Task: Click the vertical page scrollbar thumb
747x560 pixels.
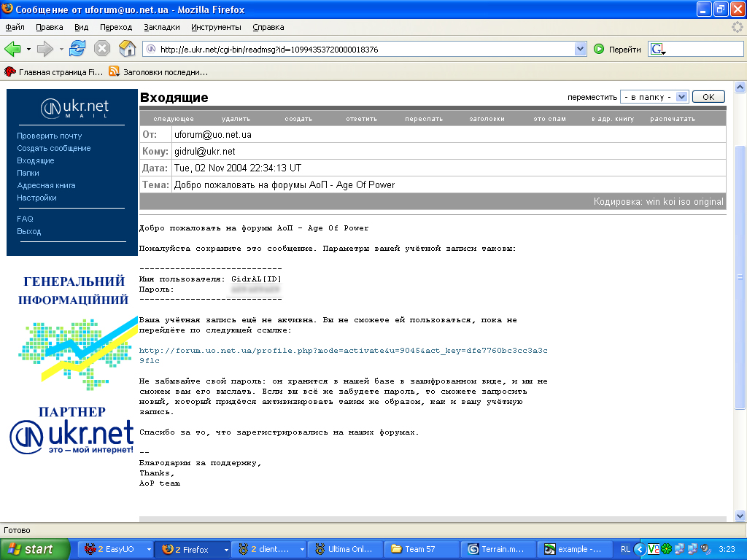Action: pyautogui.click(x=740, y=277)
